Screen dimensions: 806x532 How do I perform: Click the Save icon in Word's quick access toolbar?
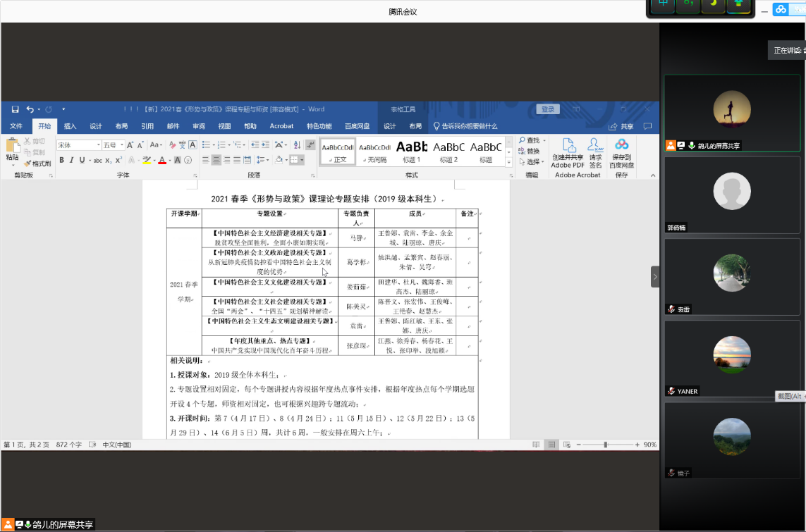[x=15, y=109]
